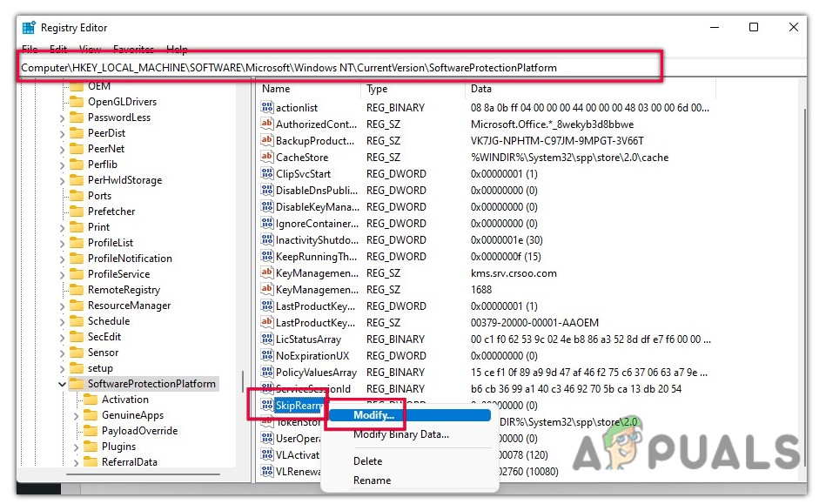Click the binary icon next to LicStatusArray

coord(266,339)
